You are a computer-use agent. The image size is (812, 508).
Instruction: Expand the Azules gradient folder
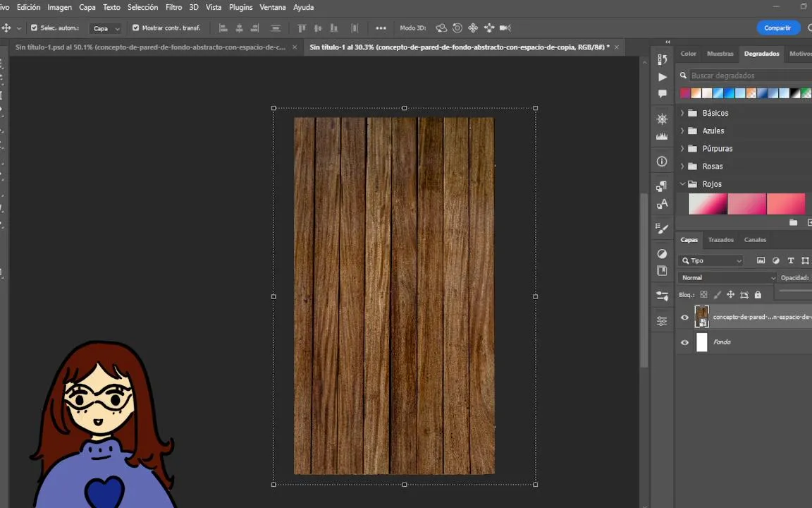(682, 131)
